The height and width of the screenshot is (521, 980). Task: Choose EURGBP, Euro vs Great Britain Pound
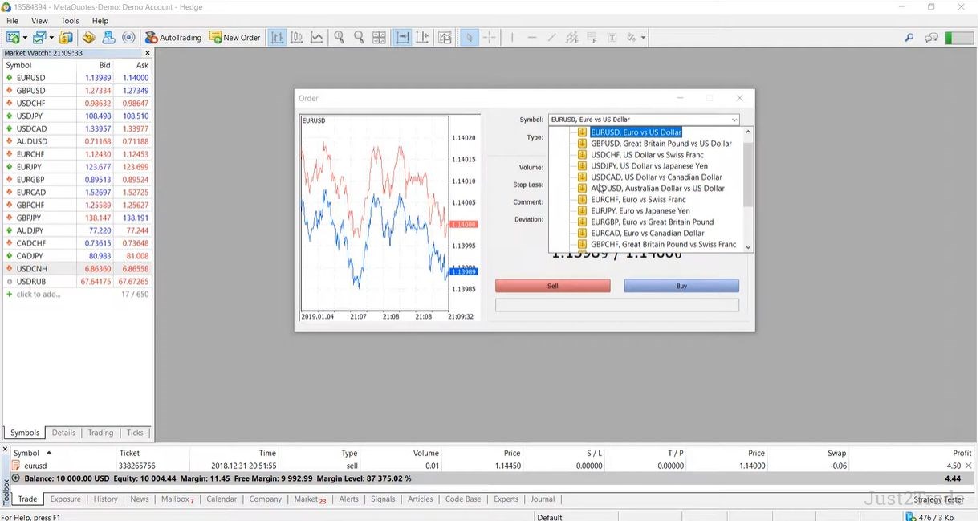[652, 222]
